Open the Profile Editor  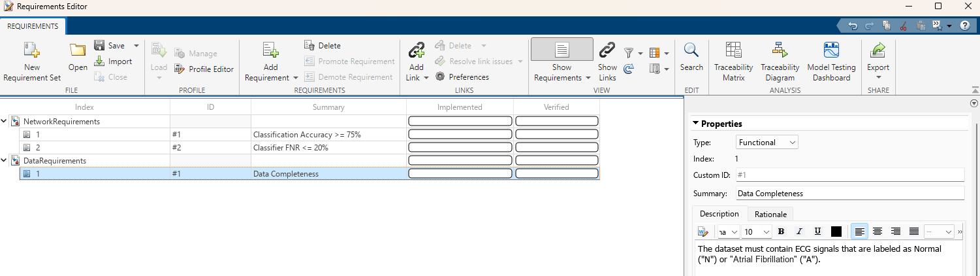[204, 69]
